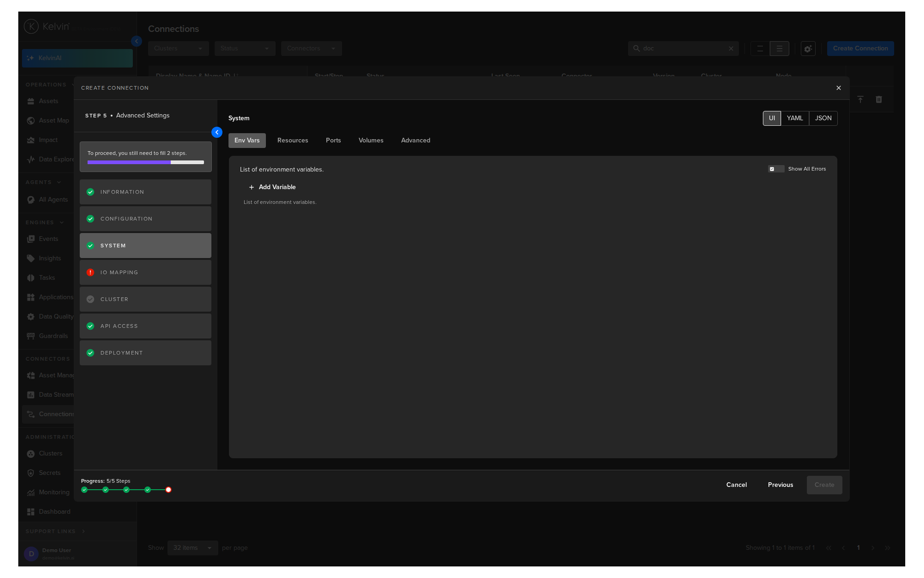
Task: Switch the editor to JSON mode
Action: (x=823, y=118)
